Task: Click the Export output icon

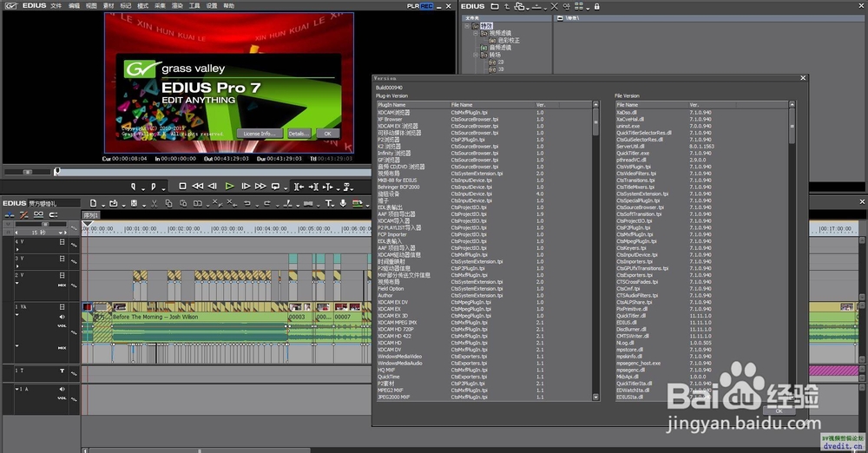Action: point(357,204)
